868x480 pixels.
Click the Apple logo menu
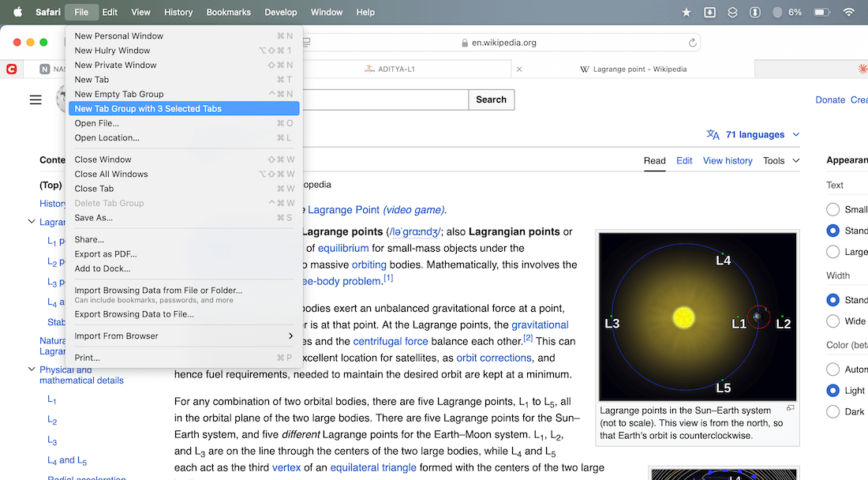(17, 12)
